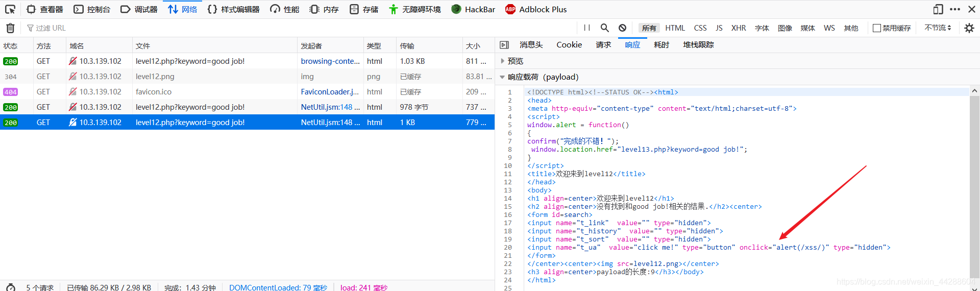Sort by the 大小 column header

point(478,45)
